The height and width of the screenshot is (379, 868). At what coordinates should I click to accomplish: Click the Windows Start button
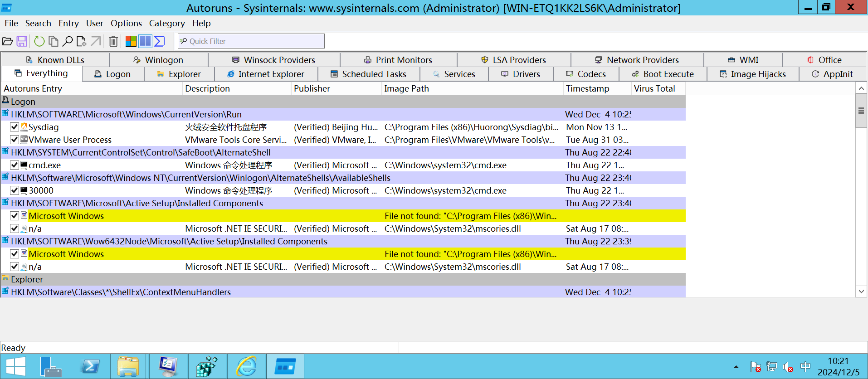click(16, 366)
